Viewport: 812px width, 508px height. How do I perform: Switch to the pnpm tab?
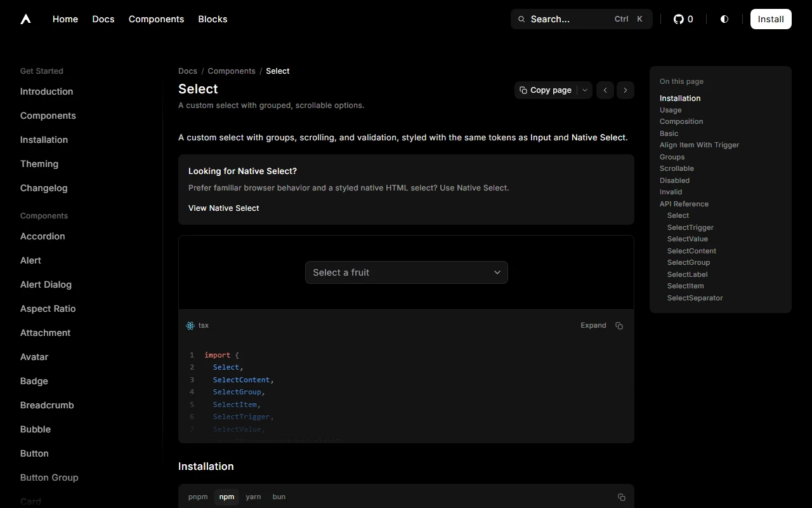198,497
